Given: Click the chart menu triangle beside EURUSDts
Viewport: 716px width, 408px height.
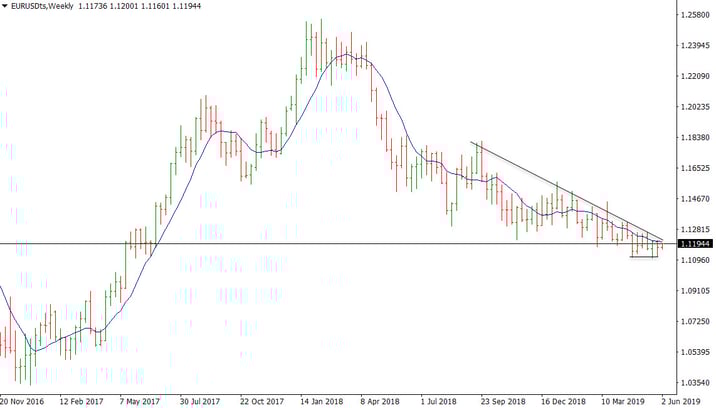Looking at the screenshot, I should (x=5, y=6).
